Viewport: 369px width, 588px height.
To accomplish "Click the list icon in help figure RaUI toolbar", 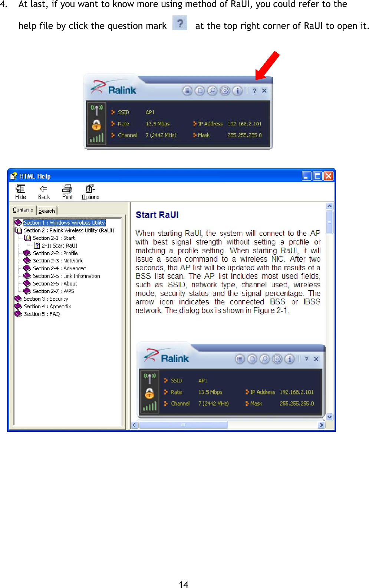I will pyautogui.click(x=240, y=359).
